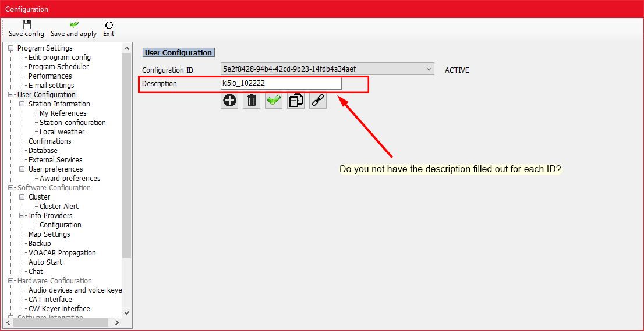Open CW Keyer interface settings

coord(59,309)
